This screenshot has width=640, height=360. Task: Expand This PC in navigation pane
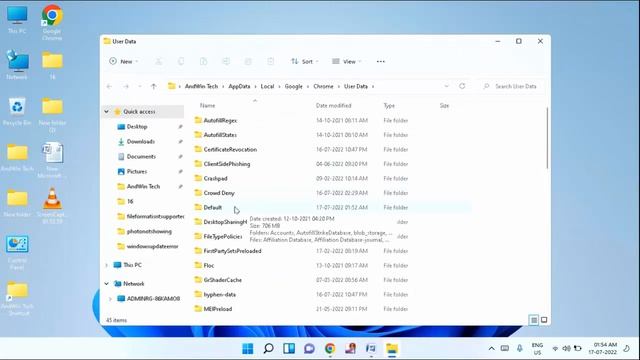point(107,265)
